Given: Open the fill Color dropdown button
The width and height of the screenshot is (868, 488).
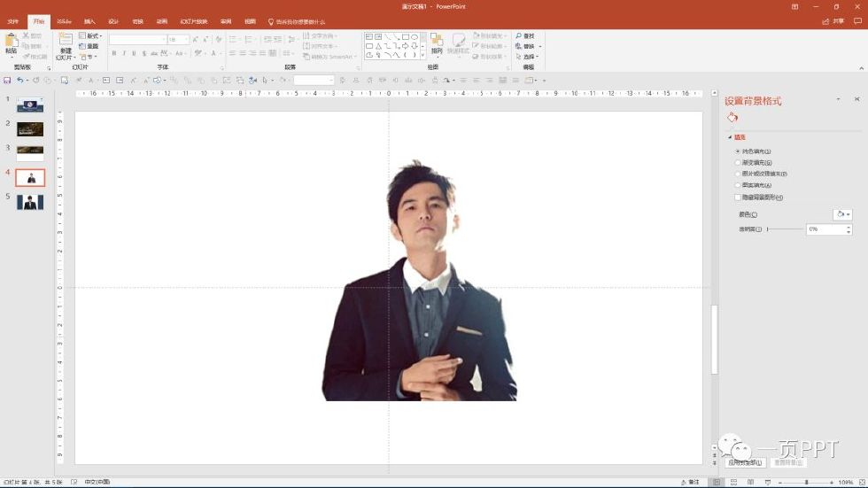Looking at the screenshot, I should pos(842,214).
